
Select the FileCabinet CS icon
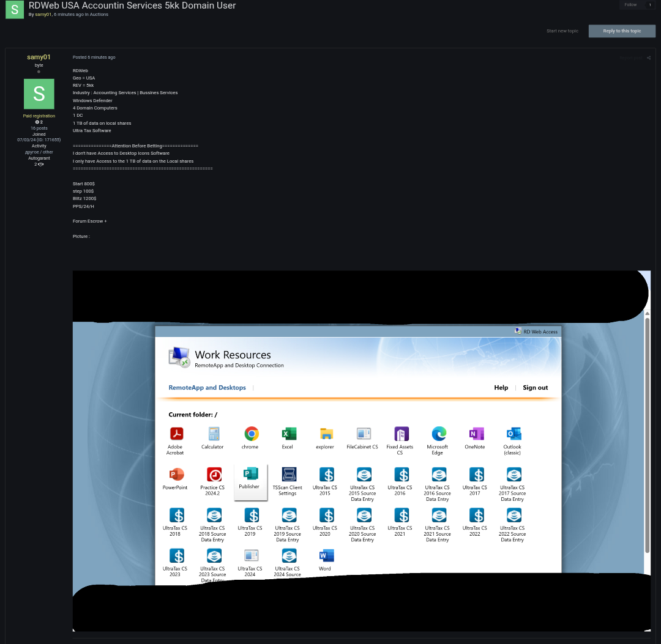363,434
